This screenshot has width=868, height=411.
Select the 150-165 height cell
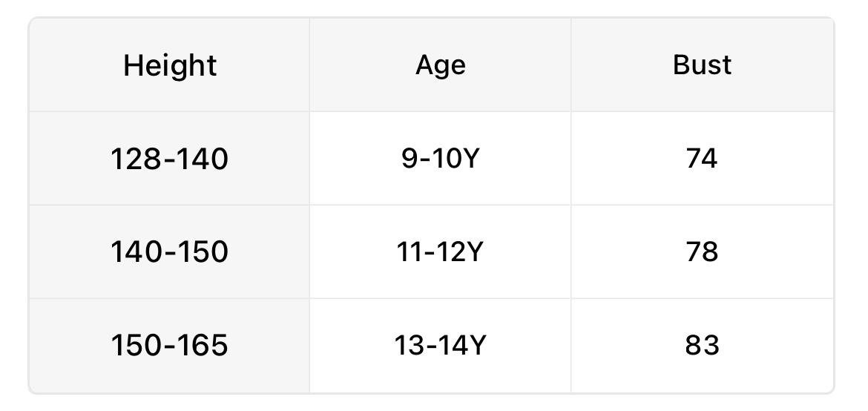point(170,346)
